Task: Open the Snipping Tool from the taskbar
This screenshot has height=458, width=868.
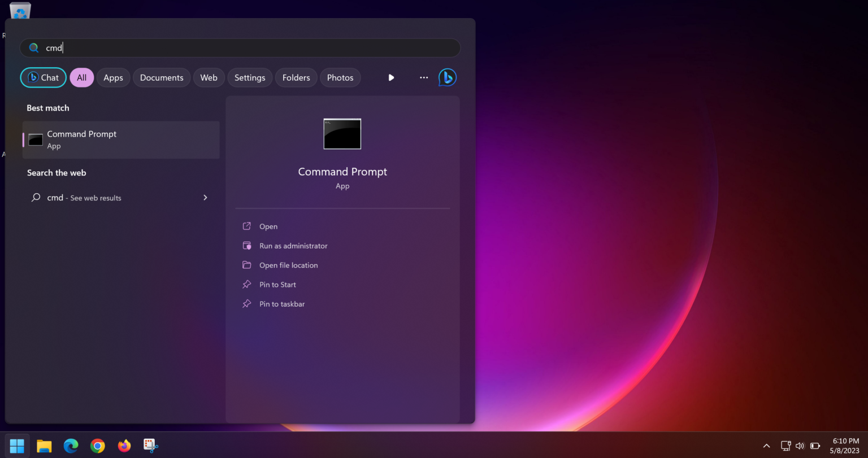Action: coord(150,446)
